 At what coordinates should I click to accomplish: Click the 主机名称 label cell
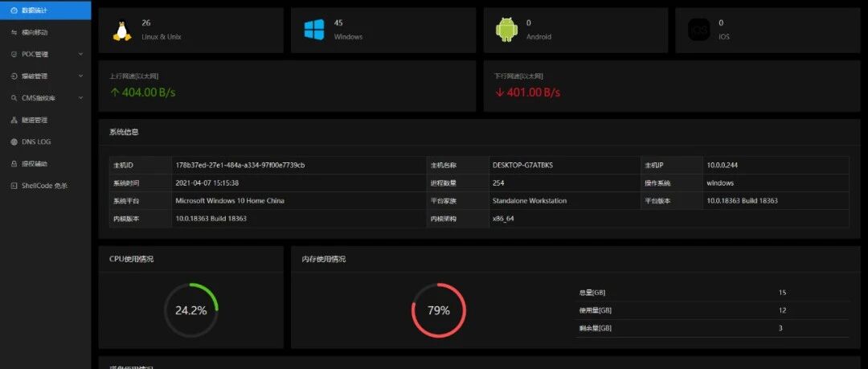pos(458,165)
